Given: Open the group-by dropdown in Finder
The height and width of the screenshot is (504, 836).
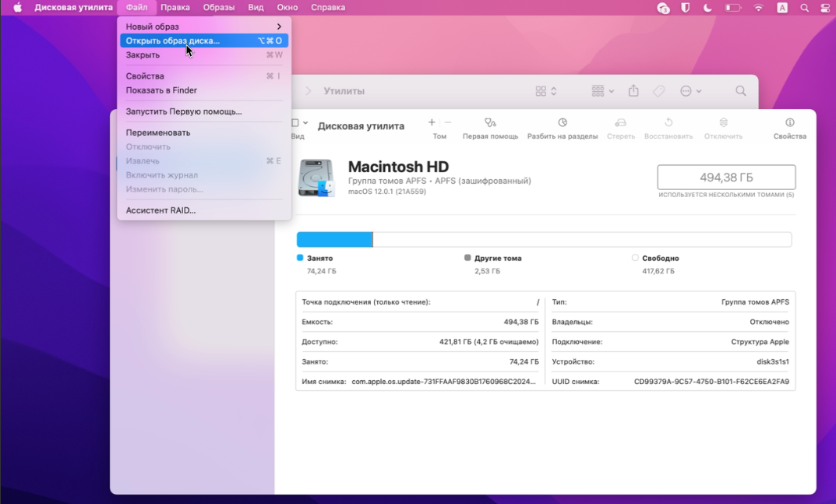Looking at the screenshot, I should 602,91.
